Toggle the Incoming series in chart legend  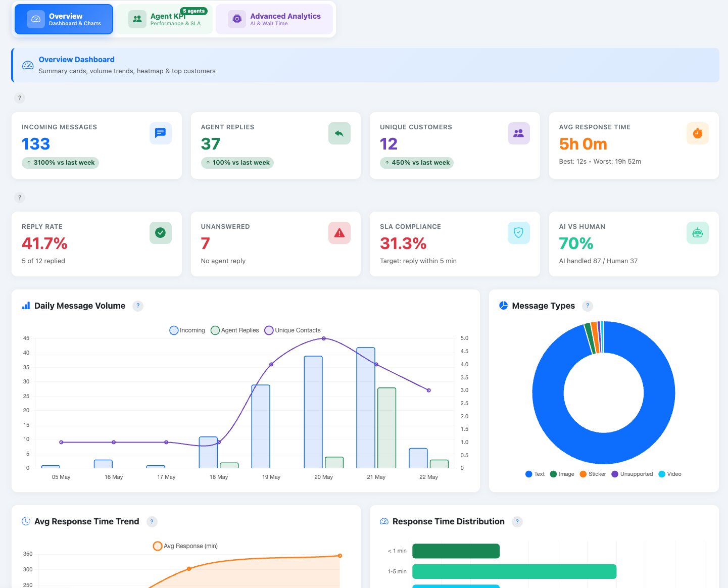click(x=187, y=330)
